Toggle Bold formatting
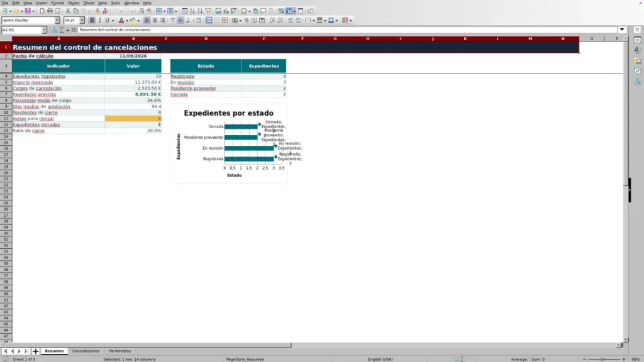 coord(92,21)
